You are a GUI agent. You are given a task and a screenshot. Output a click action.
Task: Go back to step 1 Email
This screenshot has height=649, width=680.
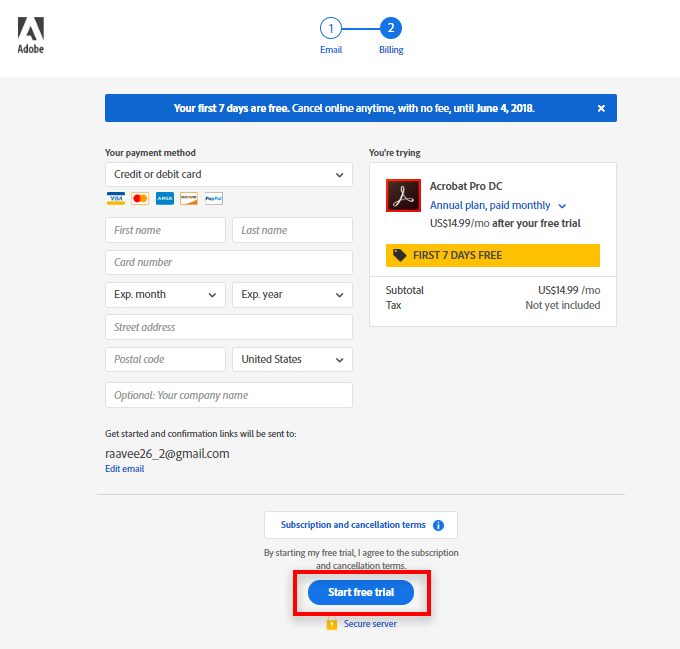pos(331,29)
